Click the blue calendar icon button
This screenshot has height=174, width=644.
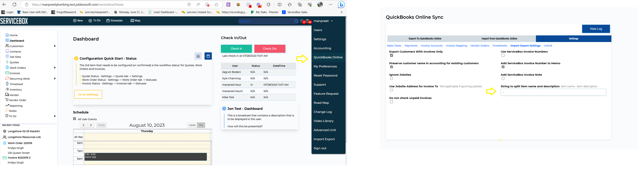(x=208, y=56)
